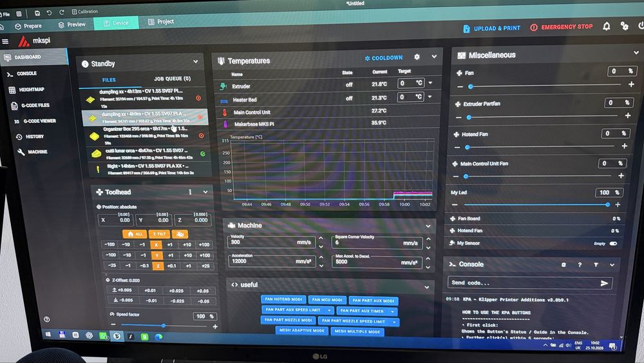Open the Machine sidebar page
Screen dimensions: 644x363
tap(33, 152)
